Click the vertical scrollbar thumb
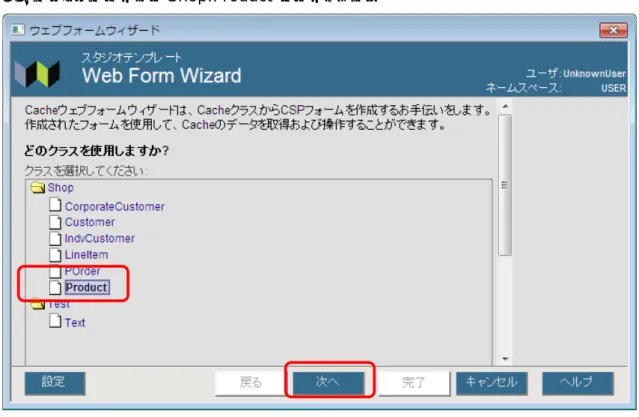639x417 pixels. pos(505,185)
